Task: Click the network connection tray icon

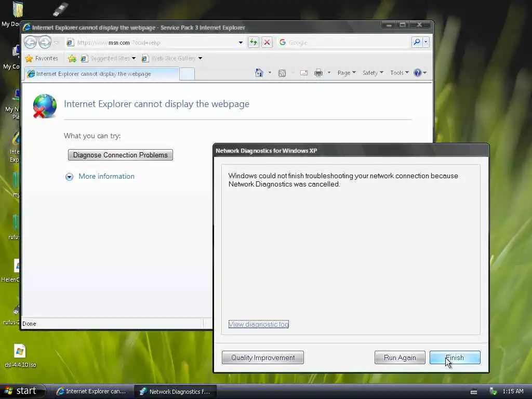Action: coord(493,391)
